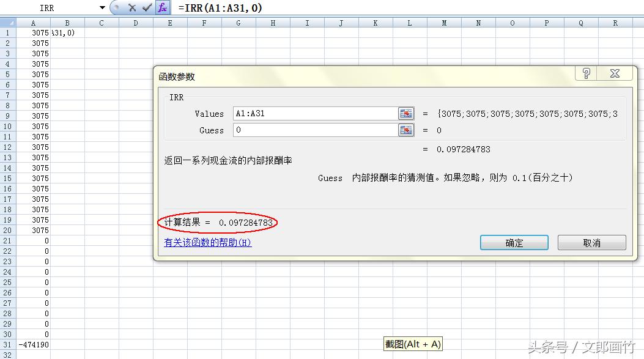This screenshot has height=359, width=644.
Task: Open Insert Function via fx icon
Action: 162,8
